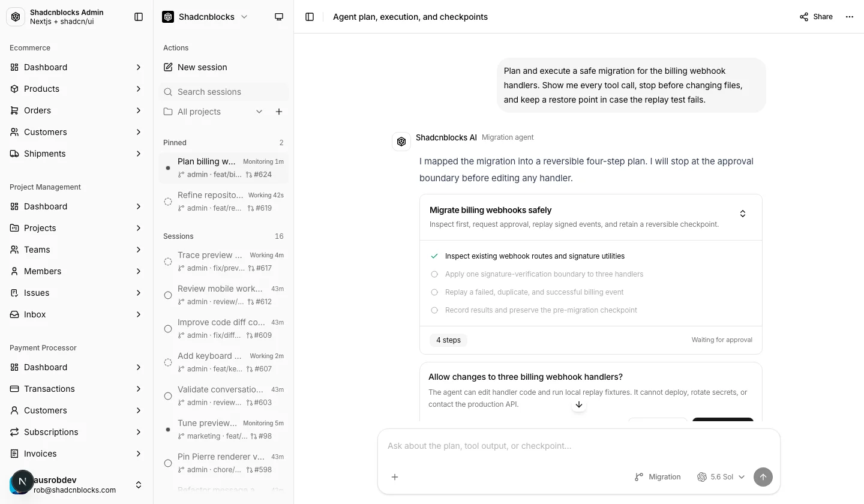
Task: Open the Validate conversation session #603
Action: pos(224,396)
